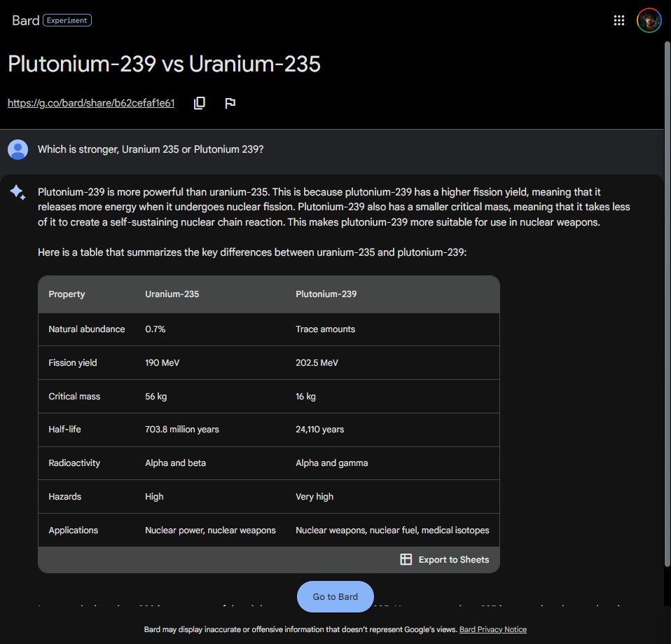Click the 'Radioactivity' row label
This screenshot has height=644, width=671.
pos(74,463)
